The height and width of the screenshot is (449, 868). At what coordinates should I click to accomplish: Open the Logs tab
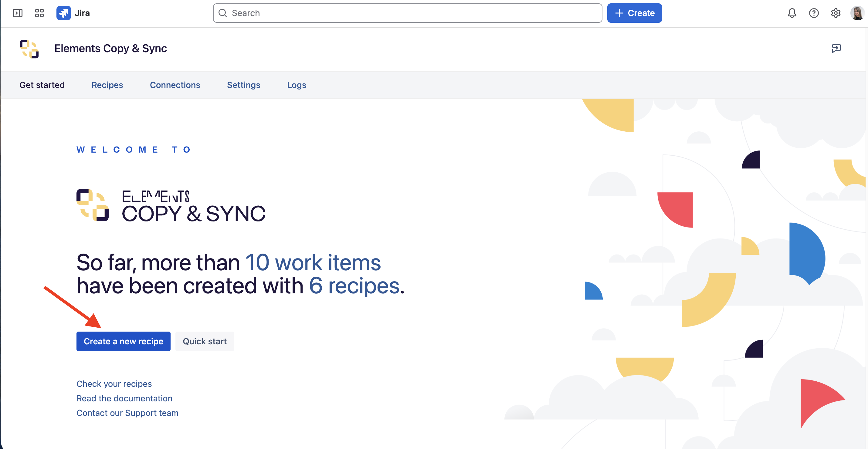tap(297, 85)
